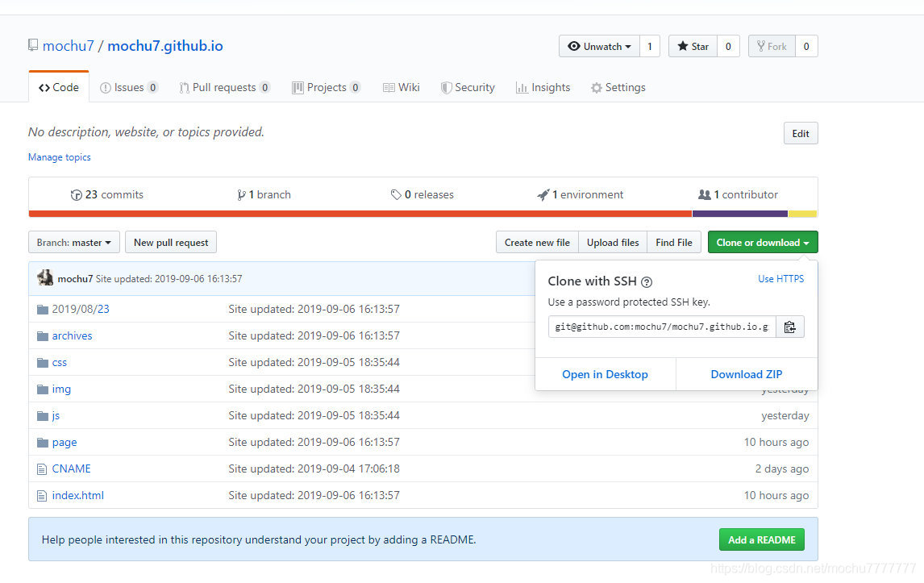924x583 pixels.
Task: Open the Branch: master dropdown
Action: pyautogui.click(x=73, y=242)
